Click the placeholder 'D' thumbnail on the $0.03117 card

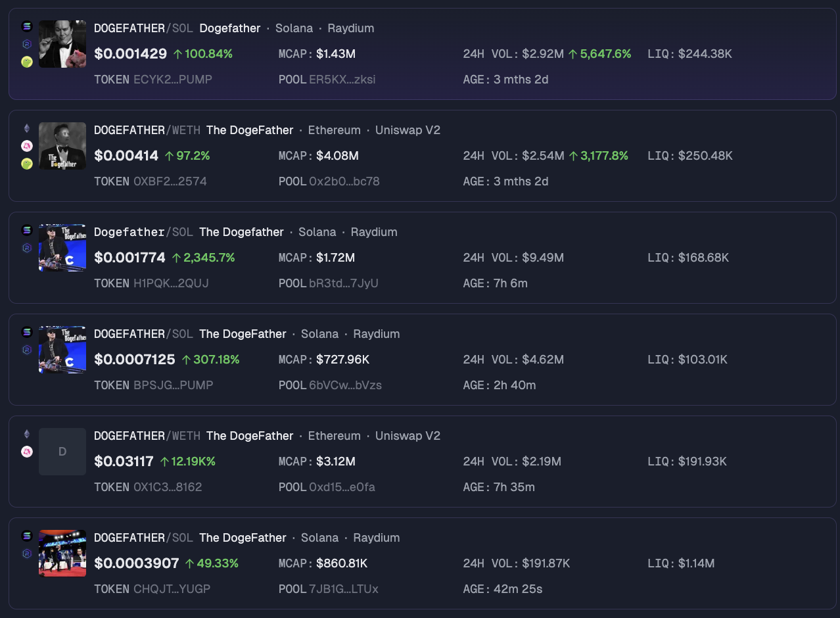point(62,452)
